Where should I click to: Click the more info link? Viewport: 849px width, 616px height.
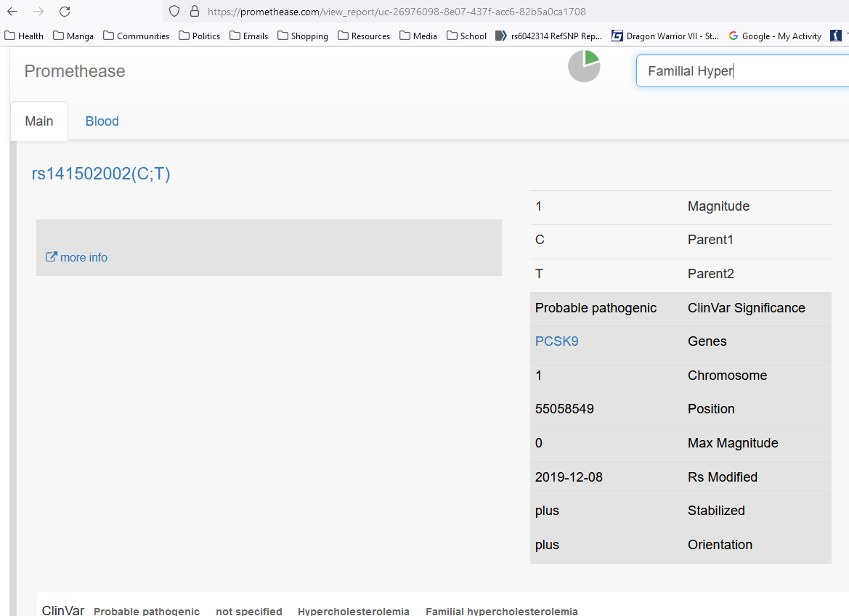tap(76, 257)
